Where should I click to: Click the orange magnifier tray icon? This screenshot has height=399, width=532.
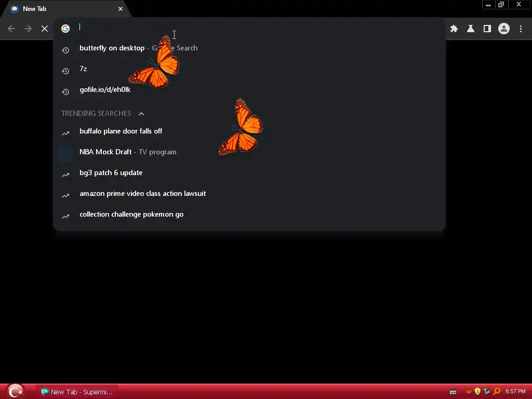coord(497,392)
